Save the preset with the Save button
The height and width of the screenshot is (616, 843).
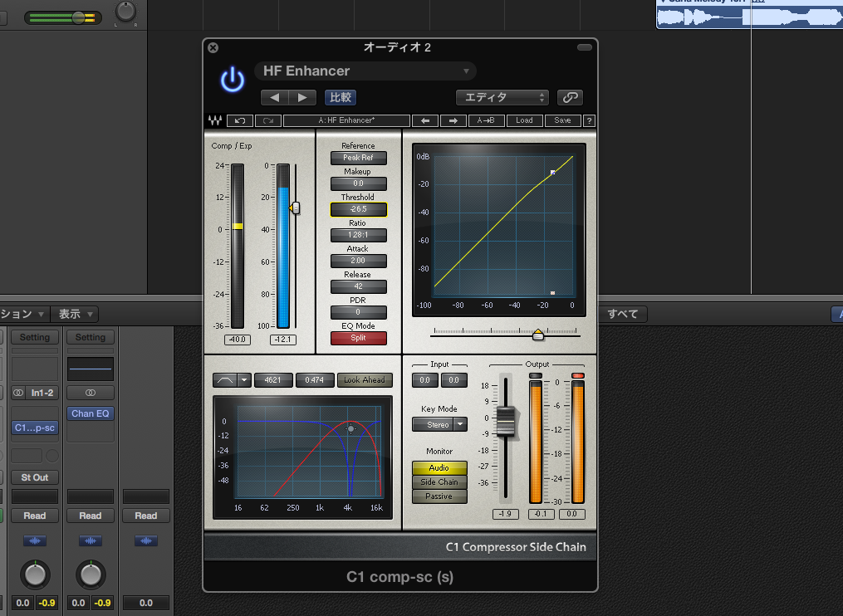[x=562, y=120]
